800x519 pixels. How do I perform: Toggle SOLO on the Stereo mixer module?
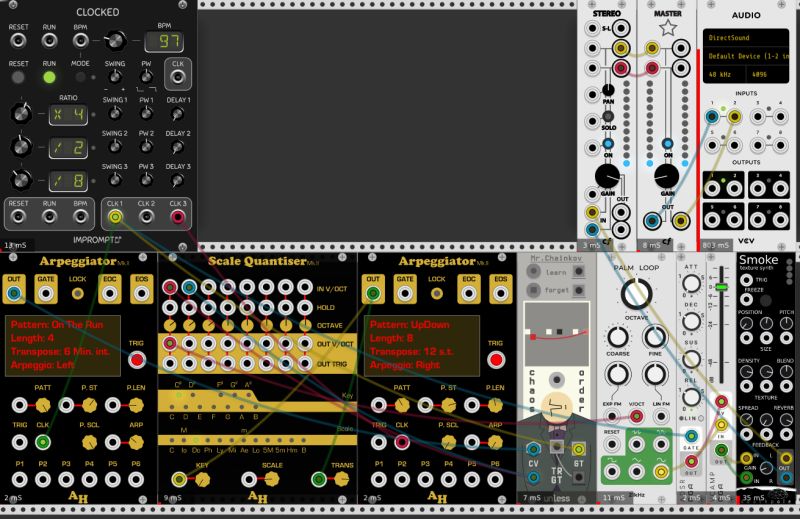coord(608,116)
